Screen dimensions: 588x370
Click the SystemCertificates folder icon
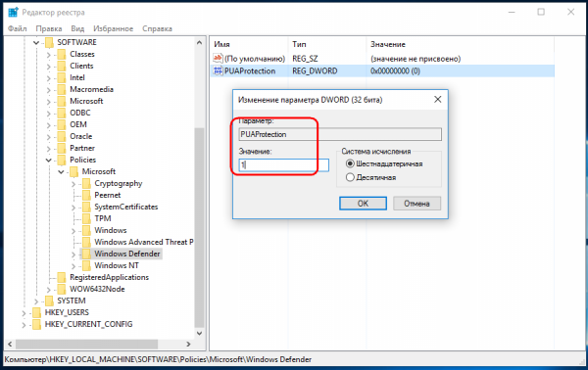(x=86, y=208)
